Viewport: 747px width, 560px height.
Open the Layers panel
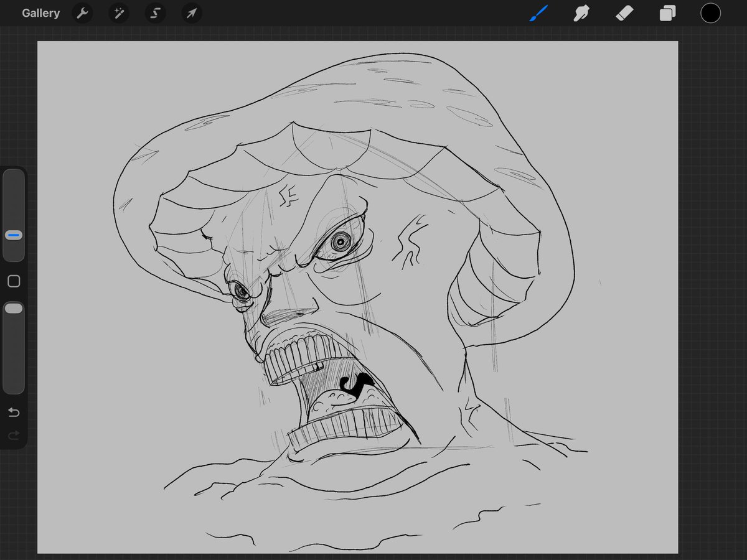tap(667, 13)
